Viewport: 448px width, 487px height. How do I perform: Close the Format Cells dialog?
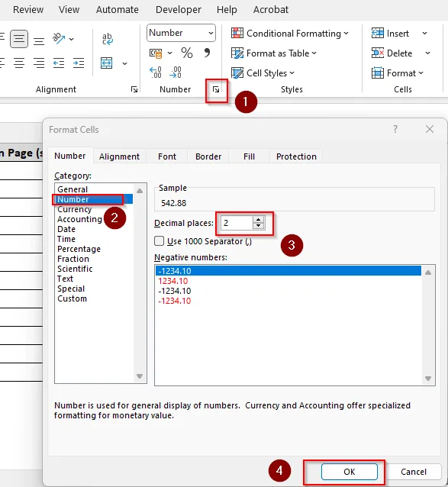430,129
